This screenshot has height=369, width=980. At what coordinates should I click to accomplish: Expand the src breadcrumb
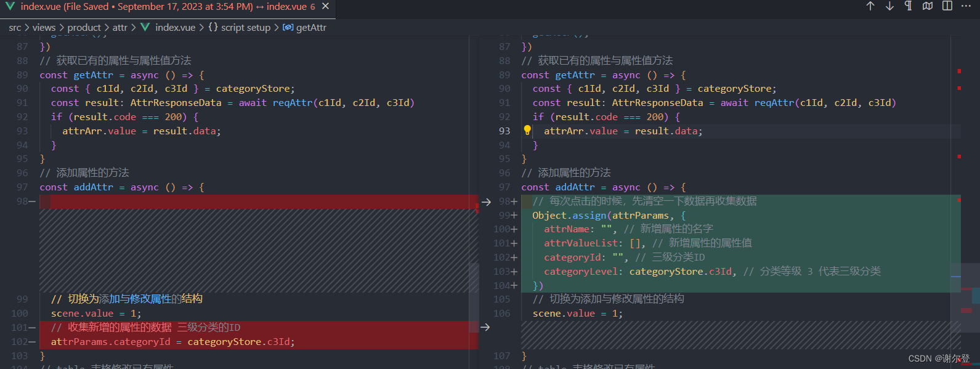click(x=15, y=28)
